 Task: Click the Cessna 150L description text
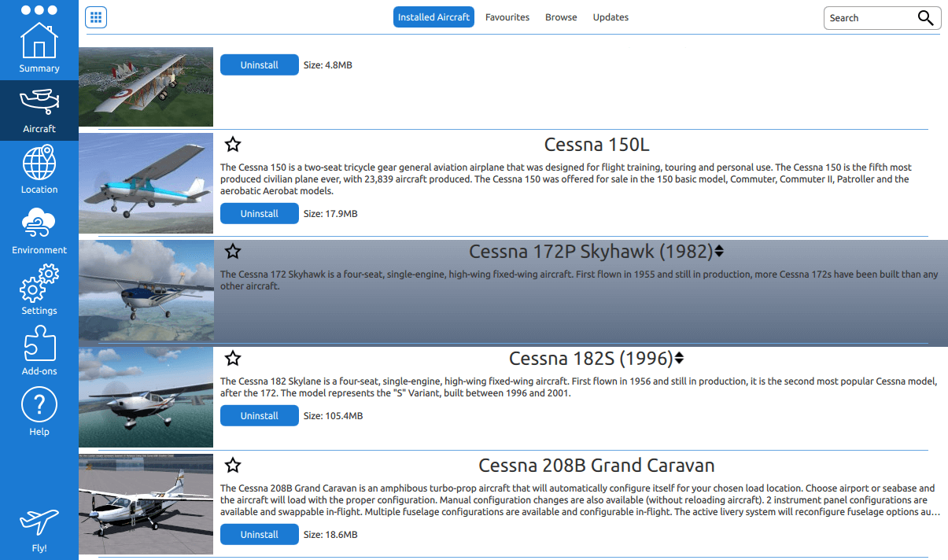(566, 179)
